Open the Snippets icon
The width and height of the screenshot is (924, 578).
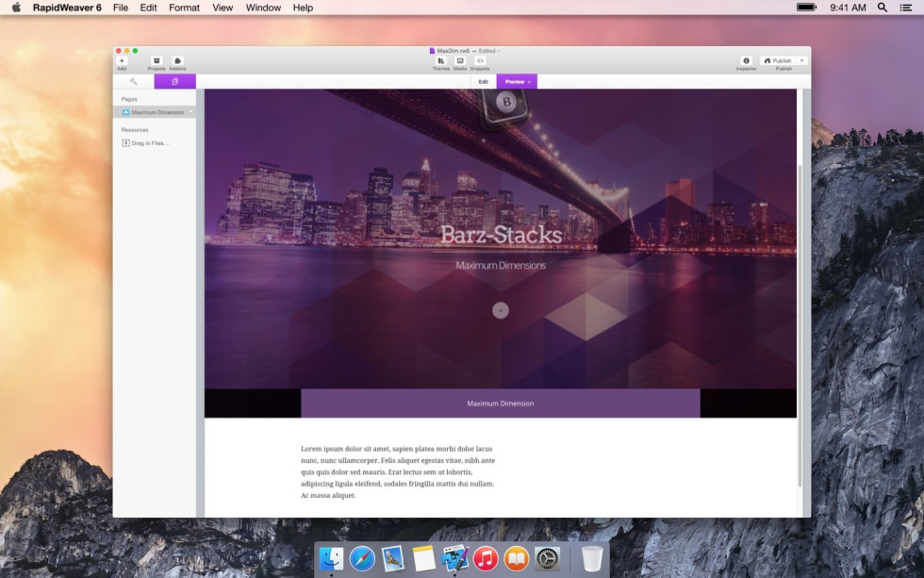point(480,60)
